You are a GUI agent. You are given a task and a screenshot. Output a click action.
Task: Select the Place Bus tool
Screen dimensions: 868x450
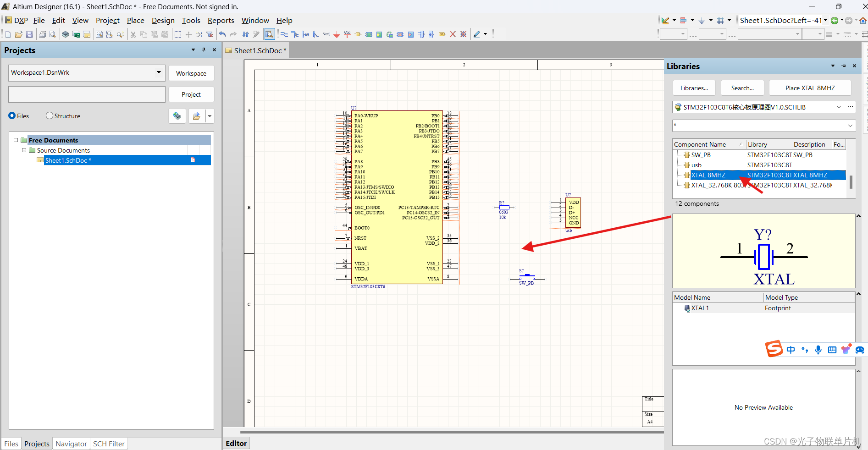point(295,34)
